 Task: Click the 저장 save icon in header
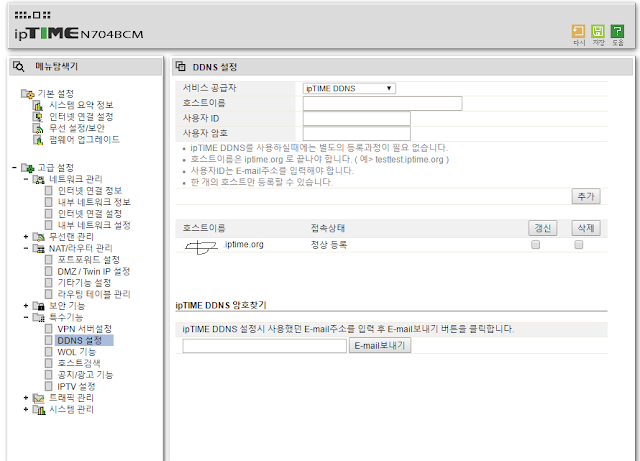[598, 31]
